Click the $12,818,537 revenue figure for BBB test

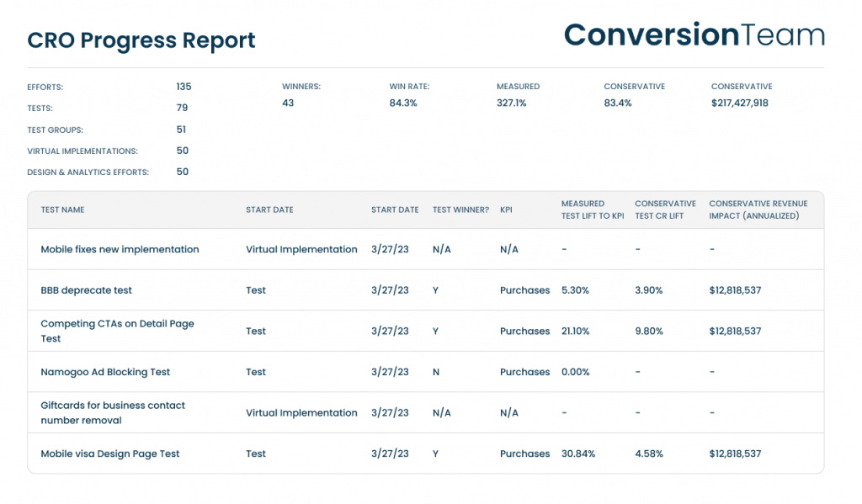[735, 289]
